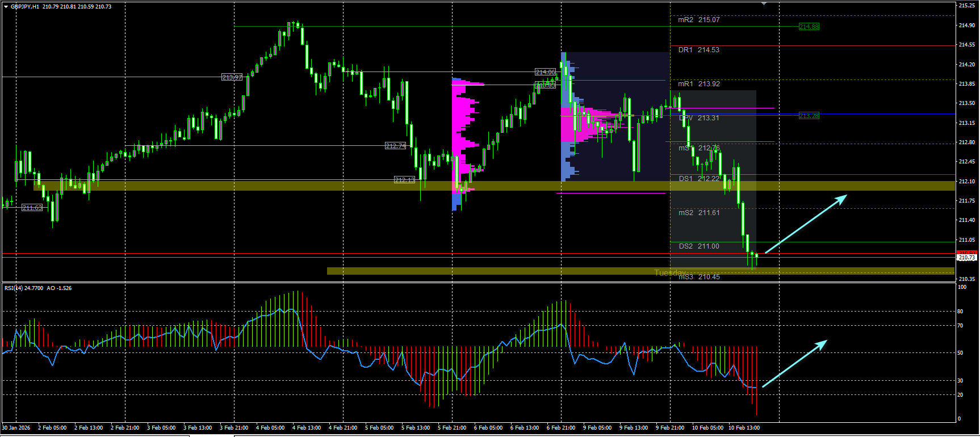Click the 211.63 level price tag
Image resolution: width=980 pixels, height=437 pixels.
[x=32, y=208]
